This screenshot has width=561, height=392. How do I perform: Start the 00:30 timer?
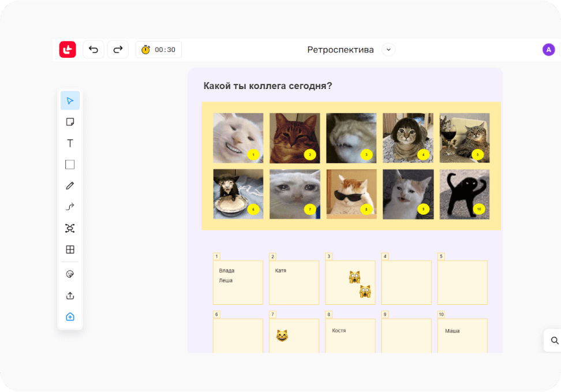click(159, 50)
